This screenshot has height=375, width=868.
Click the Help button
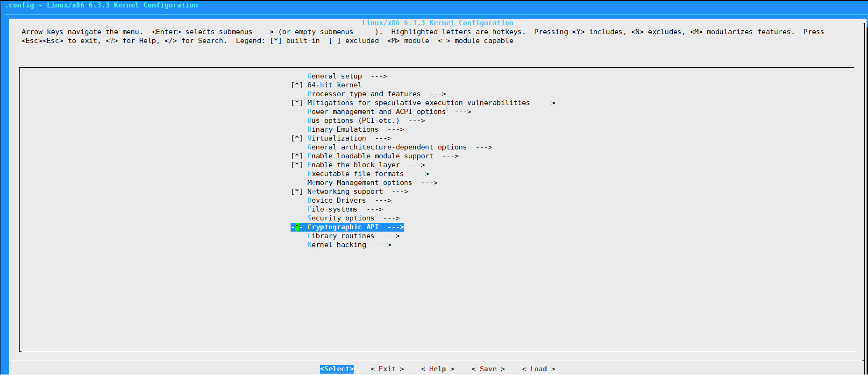437,369
